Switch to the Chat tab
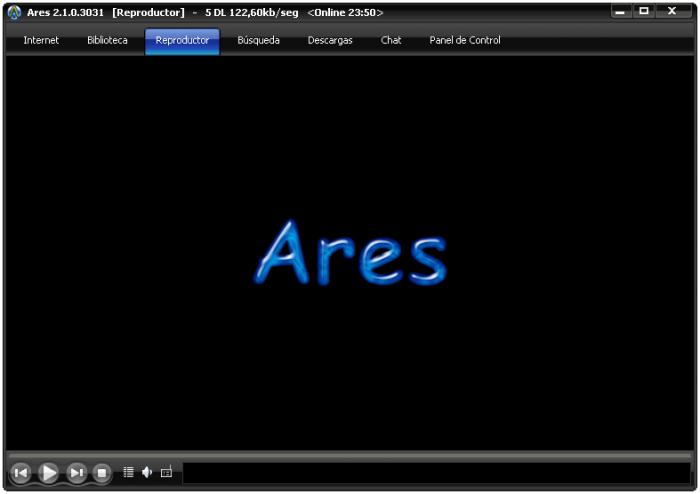The width and height of the screenshot is (700, 494). coord(391,41)
